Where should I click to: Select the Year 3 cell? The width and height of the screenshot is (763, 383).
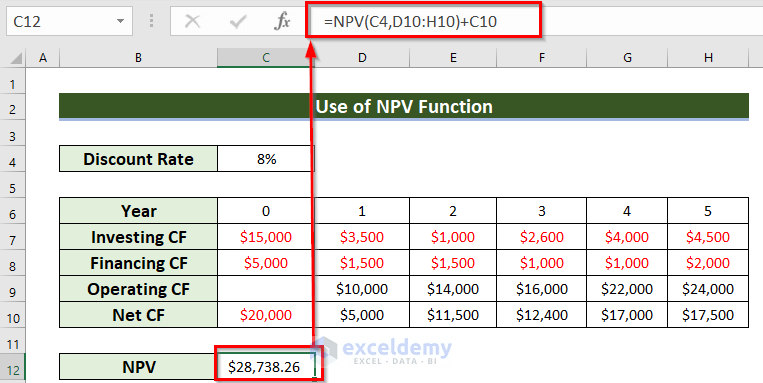tap(542, 211)
